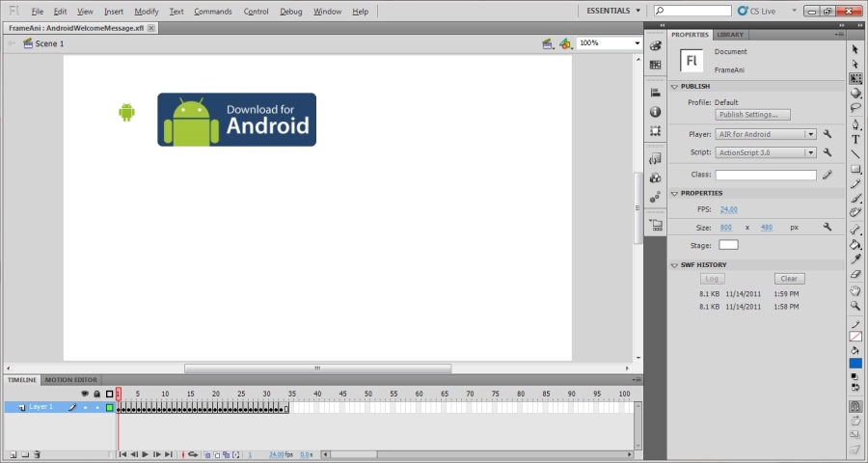Open the Project panel icon

(656, 225)
